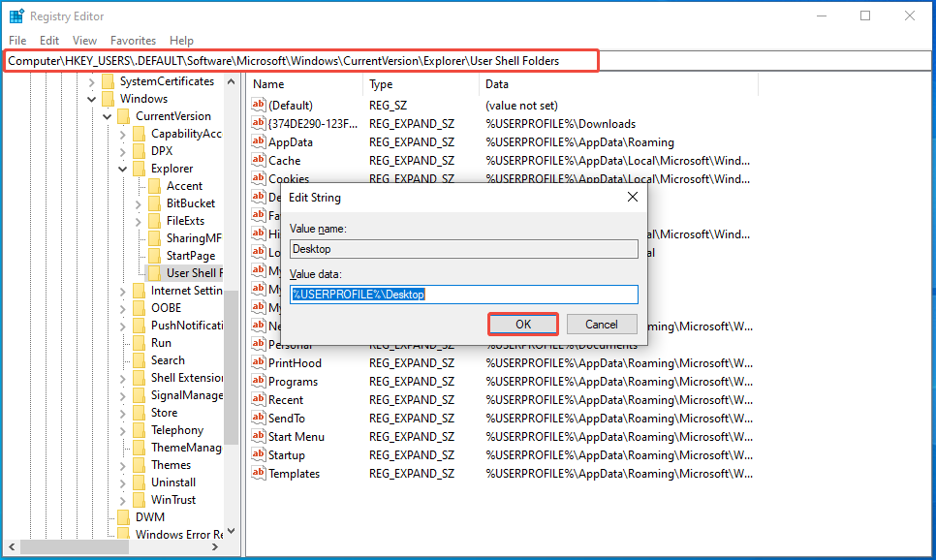Click the folder icon of Accent key
This screenshot has width=936, height=560.
click(155, 186)
